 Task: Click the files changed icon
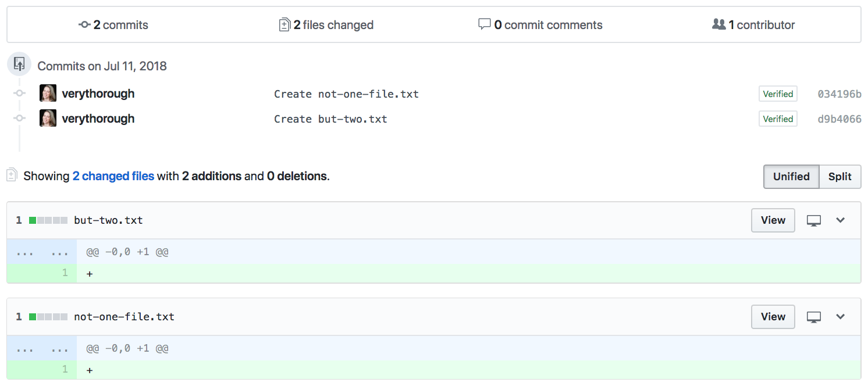point(284,24)
